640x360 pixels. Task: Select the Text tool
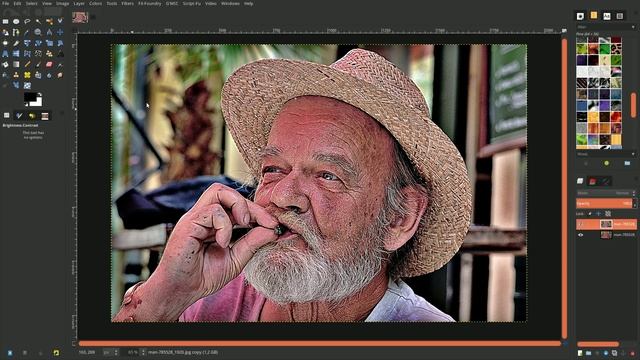click(60, 53)
